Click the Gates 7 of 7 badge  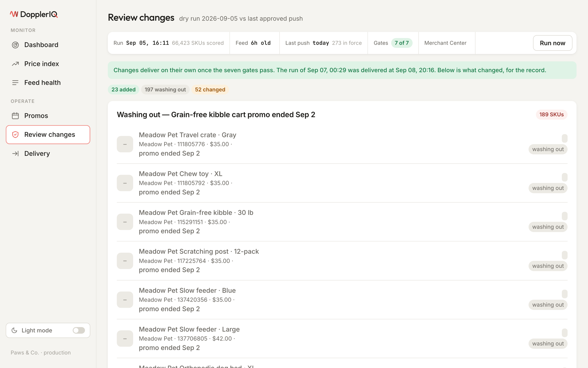(x=402, y=43)
